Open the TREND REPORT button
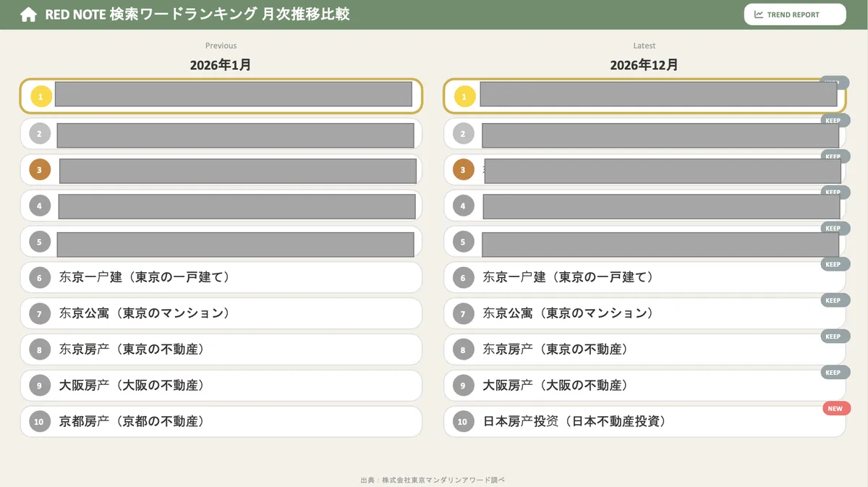868x487 pixels. click(x=794, y=14)
